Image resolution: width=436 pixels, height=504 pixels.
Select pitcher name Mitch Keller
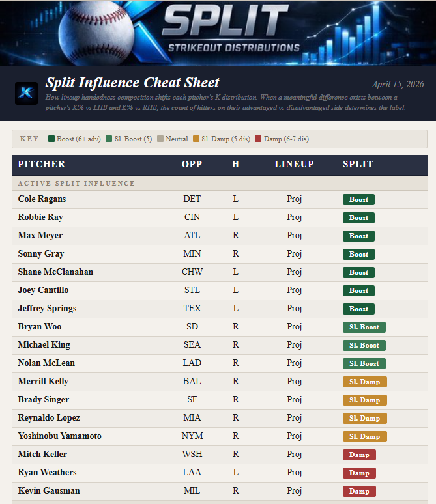(42, 454)
